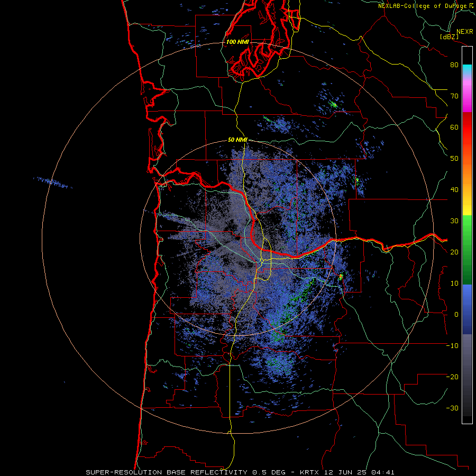Click the 50 value on the dBZ scale
Screen dimensions: 476x476
tap(454, 159)
